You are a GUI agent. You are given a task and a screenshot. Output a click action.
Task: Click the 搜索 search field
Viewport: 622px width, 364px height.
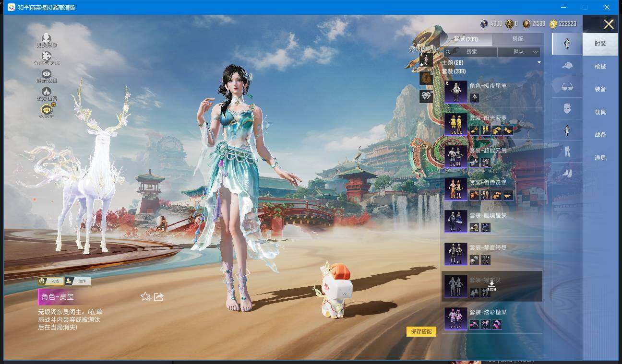(x=470, y=52)
